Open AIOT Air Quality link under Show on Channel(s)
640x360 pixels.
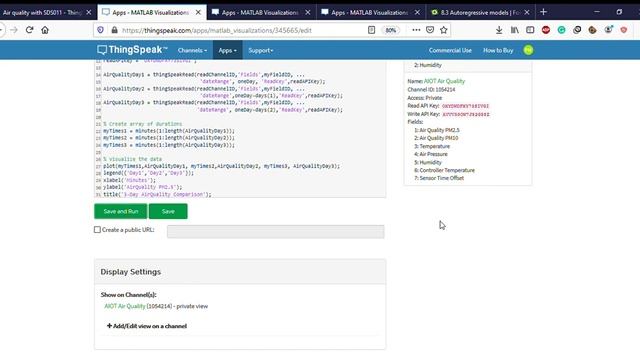point(125,306)
